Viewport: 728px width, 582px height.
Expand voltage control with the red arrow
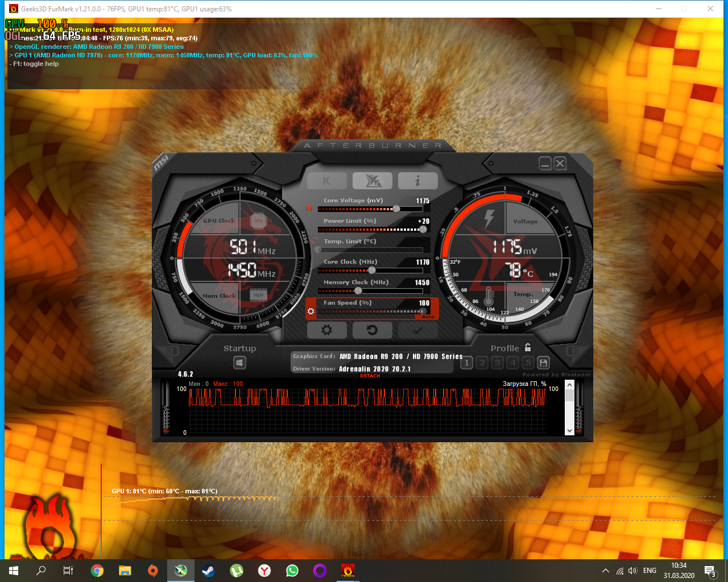(x=309, y=209)
